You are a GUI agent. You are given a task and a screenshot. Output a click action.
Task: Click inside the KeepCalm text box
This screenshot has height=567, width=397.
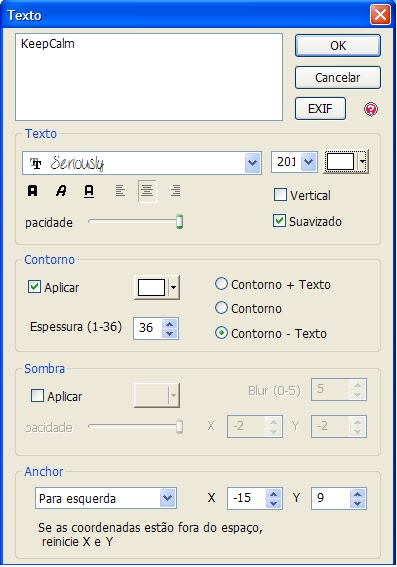point(149,77)
